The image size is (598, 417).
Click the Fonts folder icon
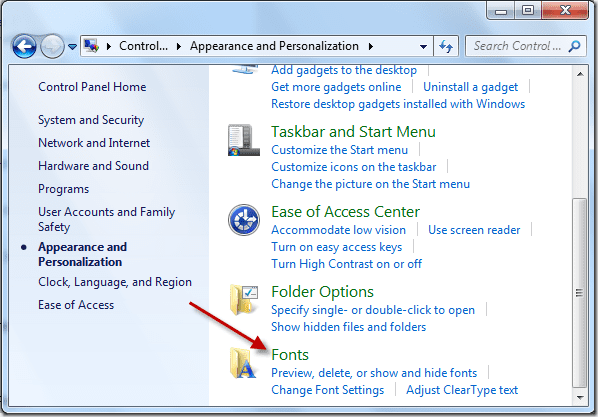[x=243, y=363]
